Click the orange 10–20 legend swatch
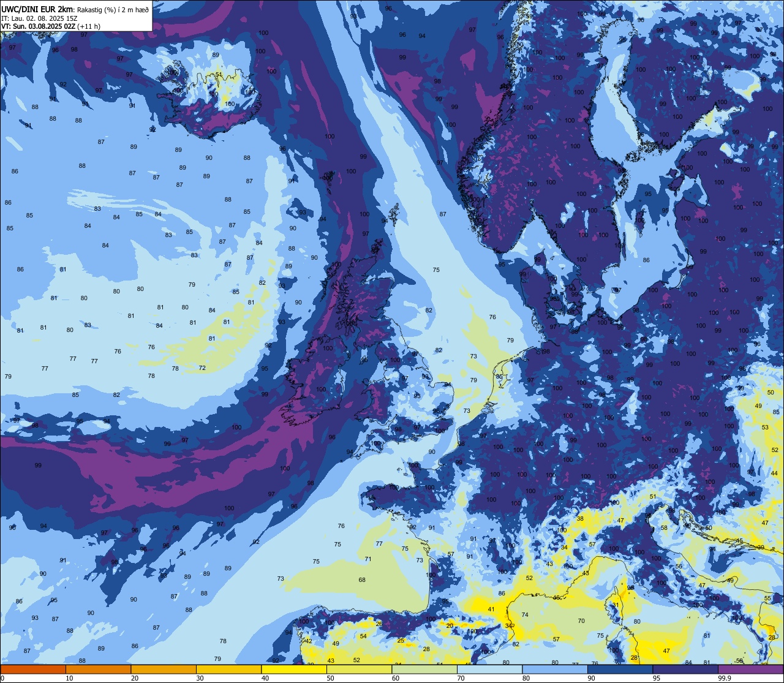 point(98,669)
